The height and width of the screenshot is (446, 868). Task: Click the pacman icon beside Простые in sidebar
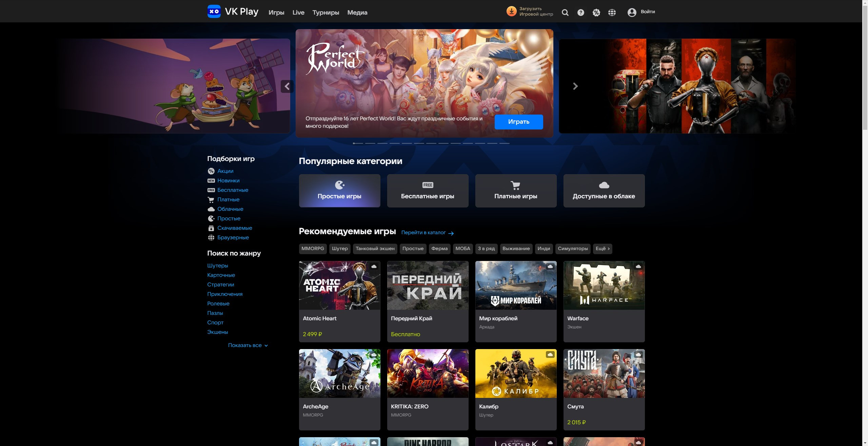click(x=211, y=219)
